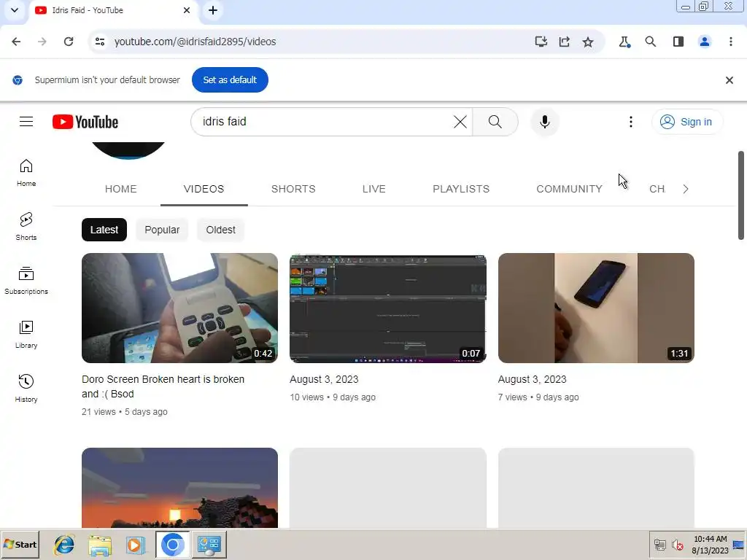Share this page using the share icon
The image size is (747, 560).
[x=564, y=42]
